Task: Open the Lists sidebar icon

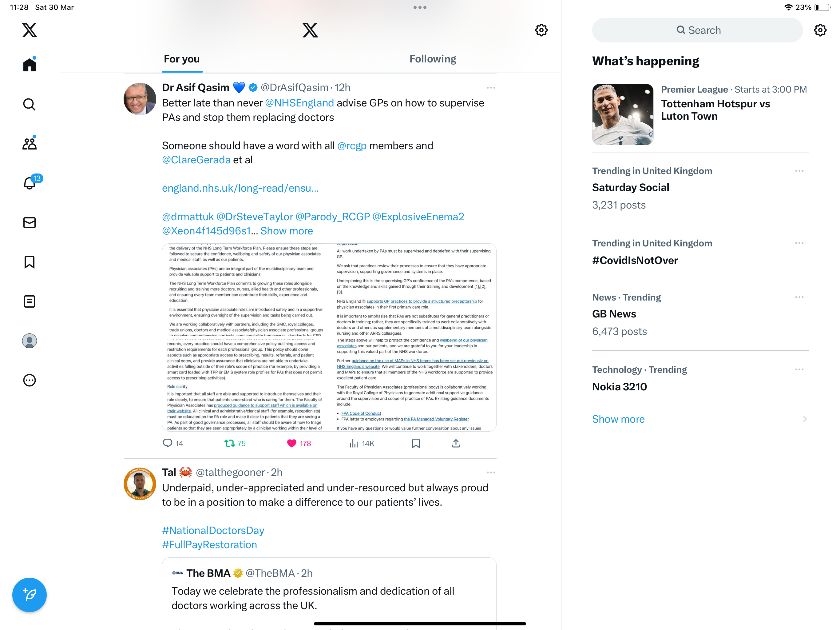Action: 29,302
